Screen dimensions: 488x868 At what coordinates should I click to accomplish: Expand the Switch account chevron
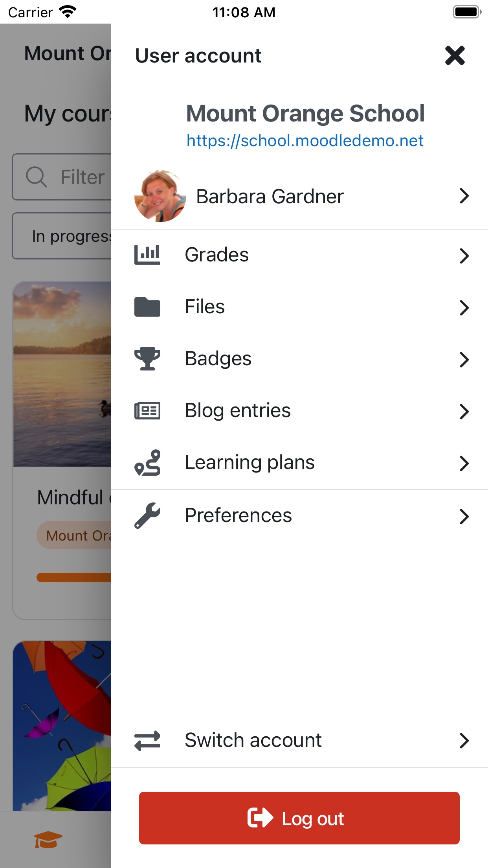(464, 741)
